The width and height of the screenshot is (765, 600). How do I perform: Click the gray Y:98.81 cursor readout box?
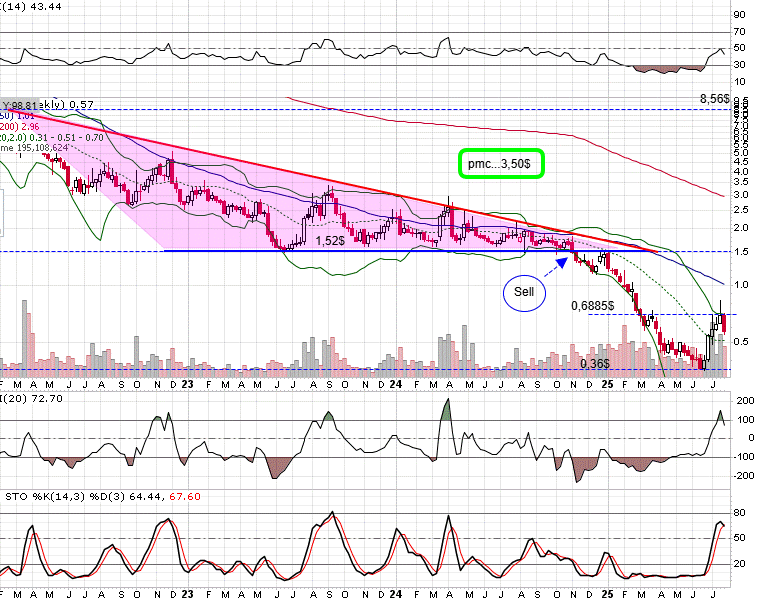click(x=20, y=105)
